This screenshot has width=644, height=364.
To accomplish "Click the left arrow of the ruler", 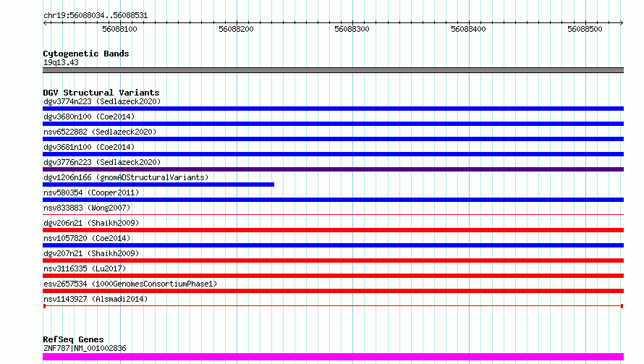I will pyautogui.click(x=45, y=22).
